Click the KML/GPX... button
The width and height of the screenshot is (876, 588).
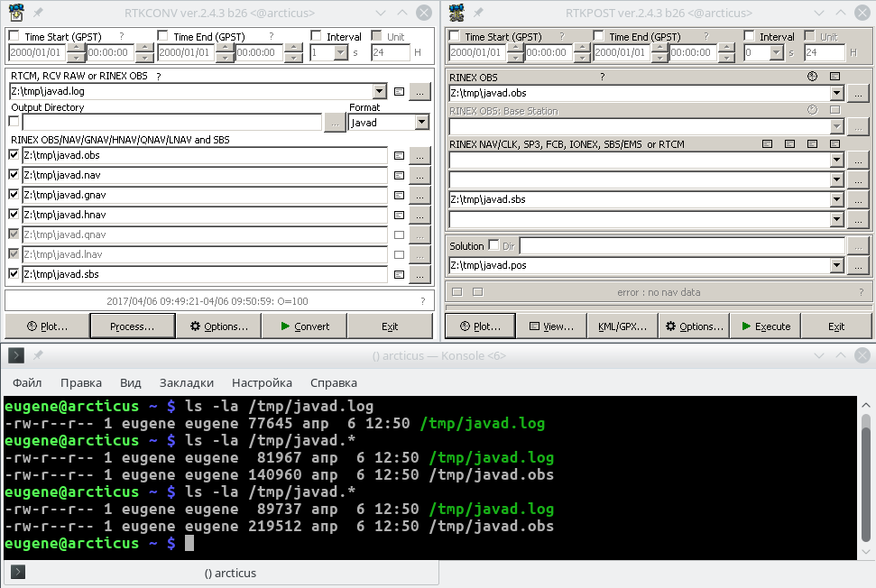pos(622,326)
